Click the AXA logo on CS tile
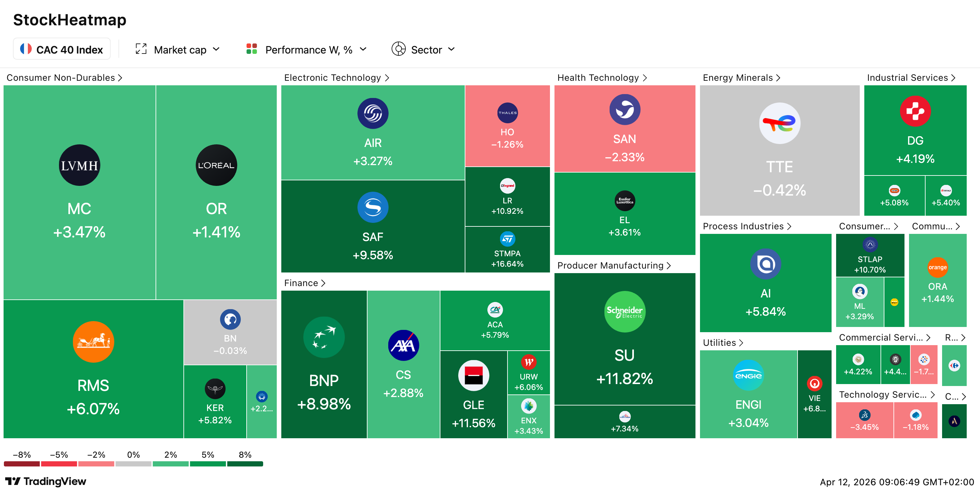The height and width of the screenshot is (495, 980). coord(403,345)
